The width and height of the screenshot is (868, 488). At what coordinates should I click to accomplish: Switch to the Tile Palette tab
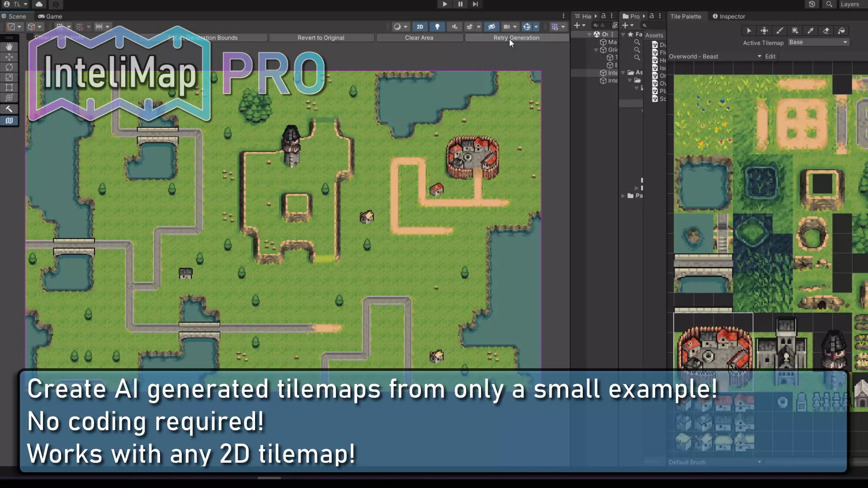tap(685, 16)
